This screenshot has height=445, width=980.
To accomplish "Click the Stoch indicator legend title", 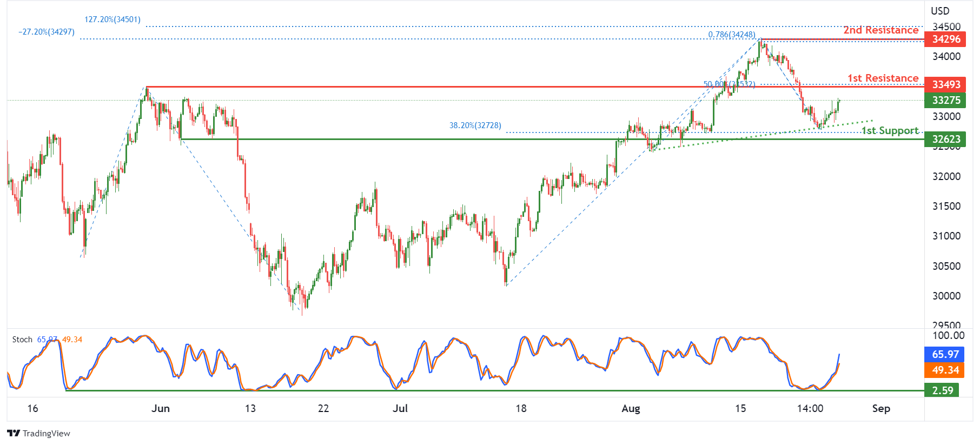I will coord(22,340).
